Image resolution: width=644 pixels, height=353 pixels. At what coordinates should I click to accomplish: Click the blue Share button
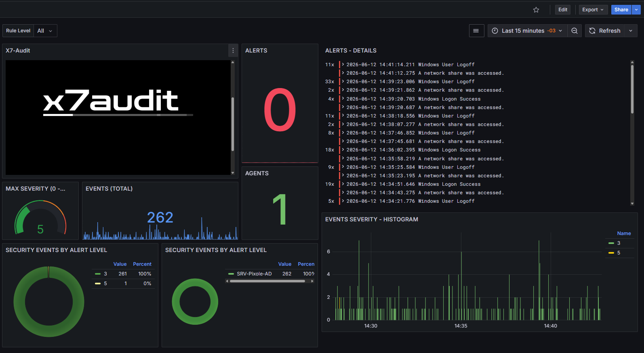click(x=621, y=10)
